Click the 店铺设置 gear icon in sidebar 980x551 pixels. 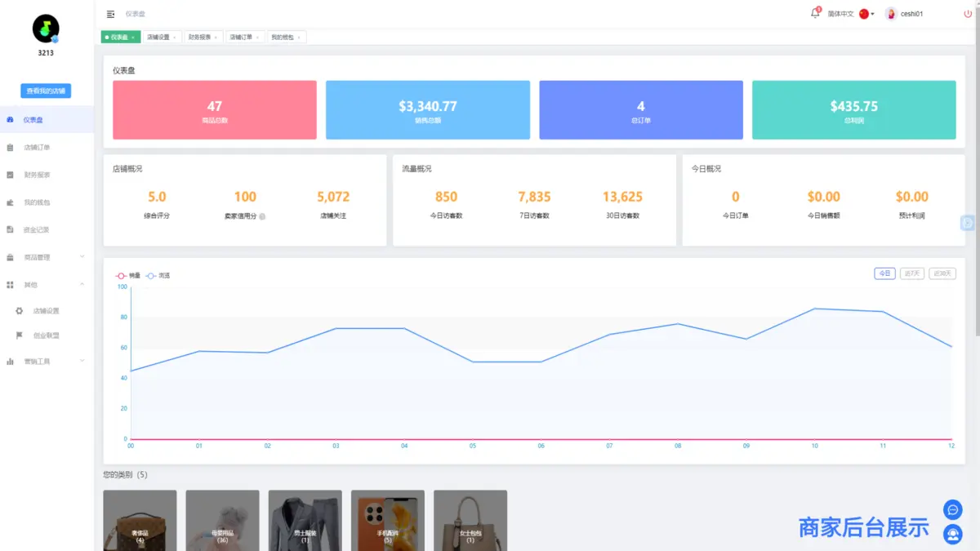point(20,311)
